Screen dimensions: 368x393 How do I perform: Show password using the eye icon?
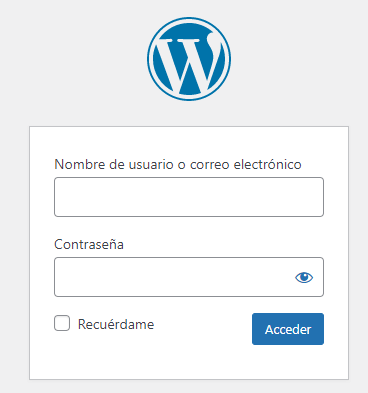(x=304, y=277)
